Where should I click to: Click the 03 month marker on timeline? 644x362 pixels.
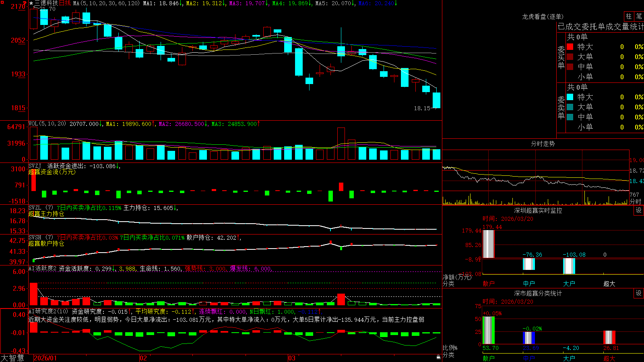point(292,358)
